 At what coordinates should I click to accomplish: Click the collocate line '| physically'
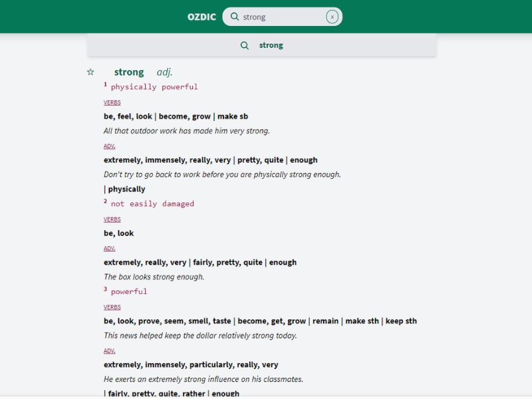pyautogui.click(x=124, y=190)
